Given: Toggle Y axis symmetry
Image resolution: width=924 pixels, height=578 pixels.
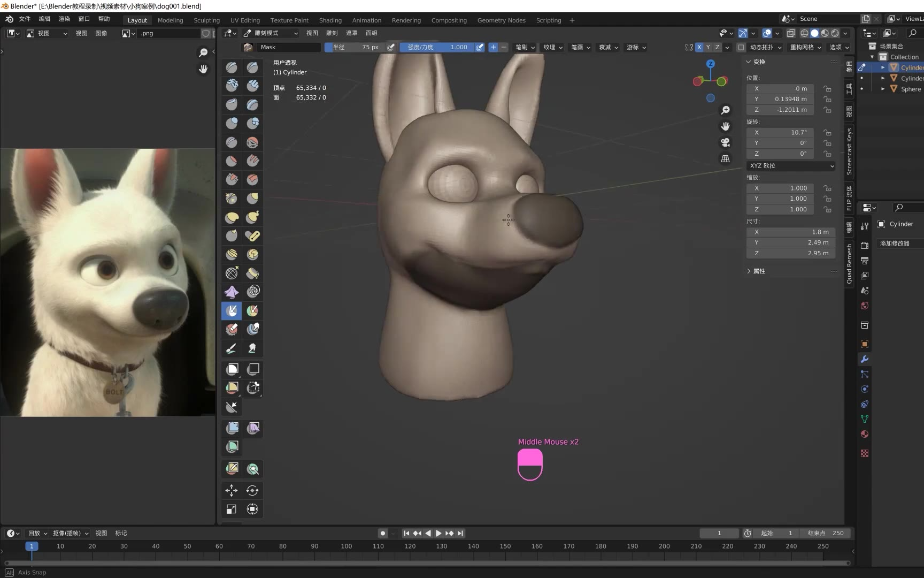Looking at the screenshot, I should 708,47.
